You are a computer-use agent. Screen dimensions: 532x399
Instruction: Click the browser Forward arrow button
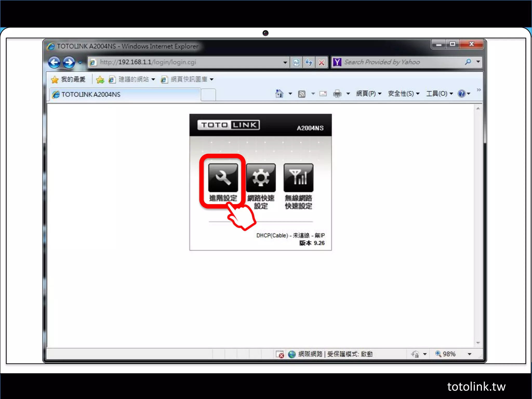pos(69,62)
